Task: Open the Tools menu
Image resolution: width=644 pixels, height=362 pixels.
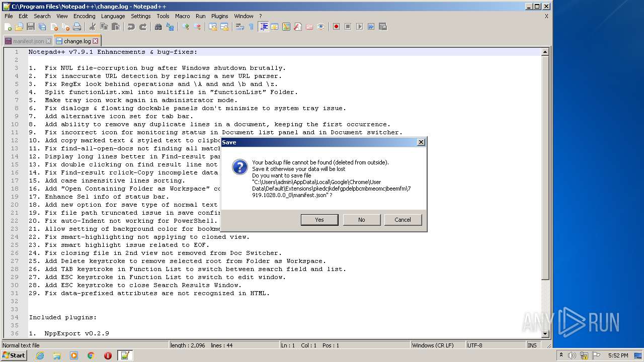Action: coord(163,16)
